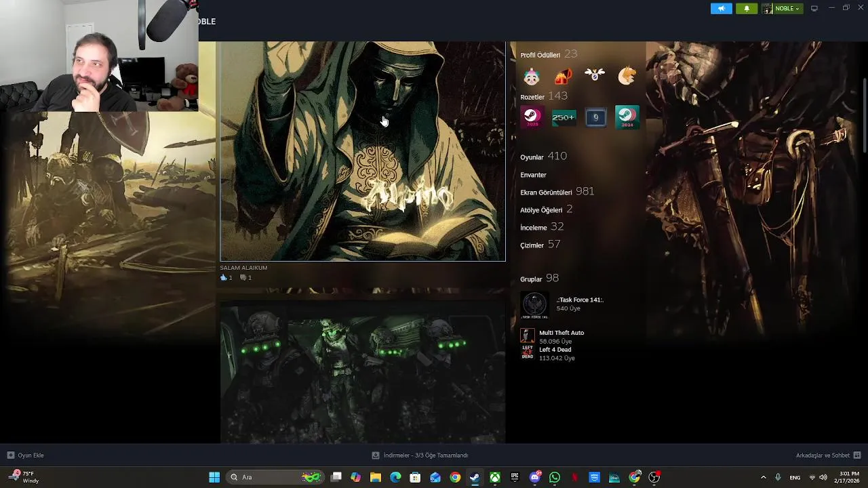
Task: Open Disney+ from the taskbar
Action: tap(614, 477)
